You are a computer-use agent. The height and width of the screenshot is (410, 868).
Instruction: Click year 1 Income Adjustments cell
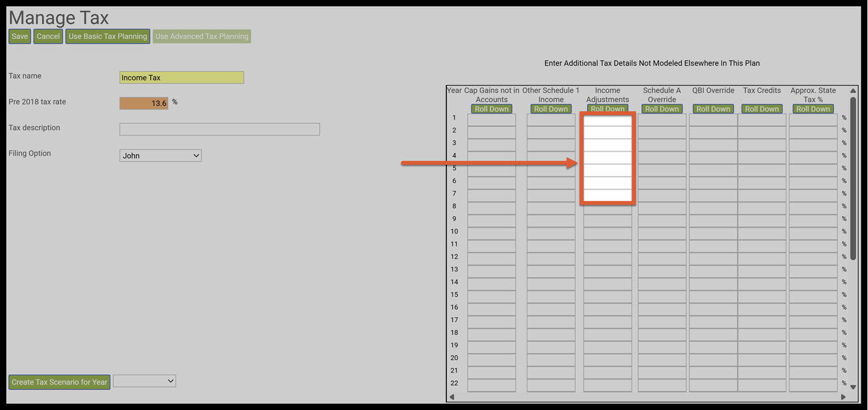(x=608, y=120)
